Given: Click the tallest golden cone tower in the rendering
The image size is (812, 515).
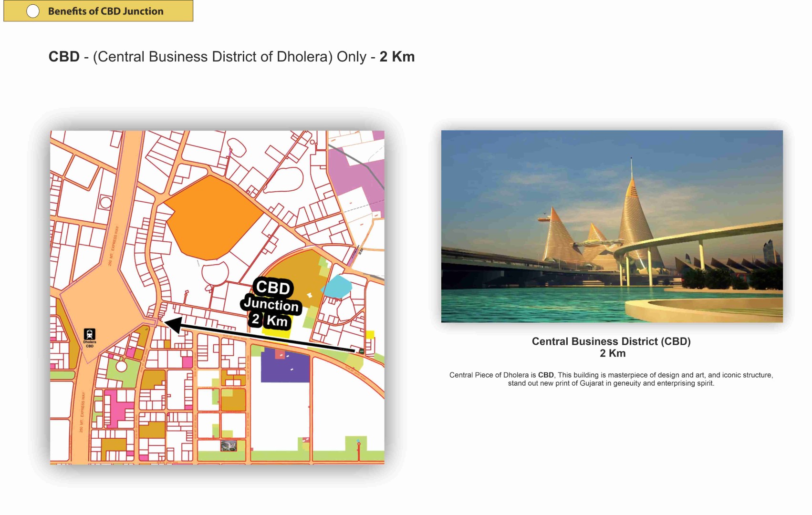Looking at the screenshot, I should coord(633,215).
